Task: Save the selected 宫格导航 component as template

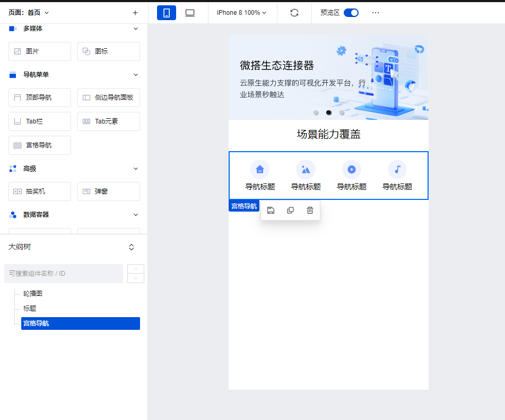Action: (x=271, y=211)
